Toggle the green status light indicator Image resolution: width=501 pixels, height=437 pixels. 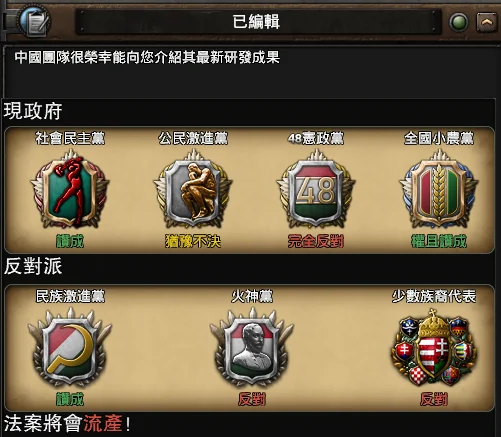[x=459, y=22]
